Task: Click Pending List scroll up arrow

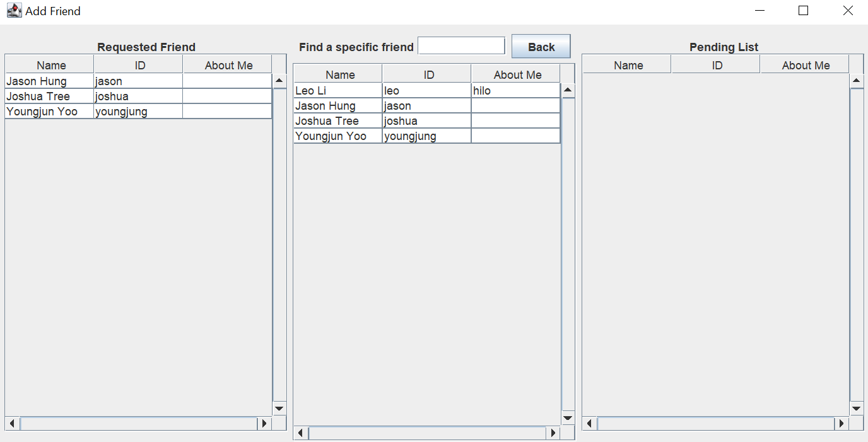Action: pyautogui.click(x=857, y=81)
